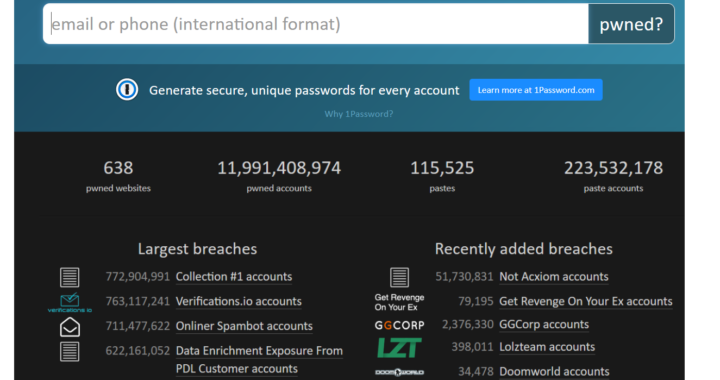
Task: Click the 79,195 account count
Action: click(476, 302)
